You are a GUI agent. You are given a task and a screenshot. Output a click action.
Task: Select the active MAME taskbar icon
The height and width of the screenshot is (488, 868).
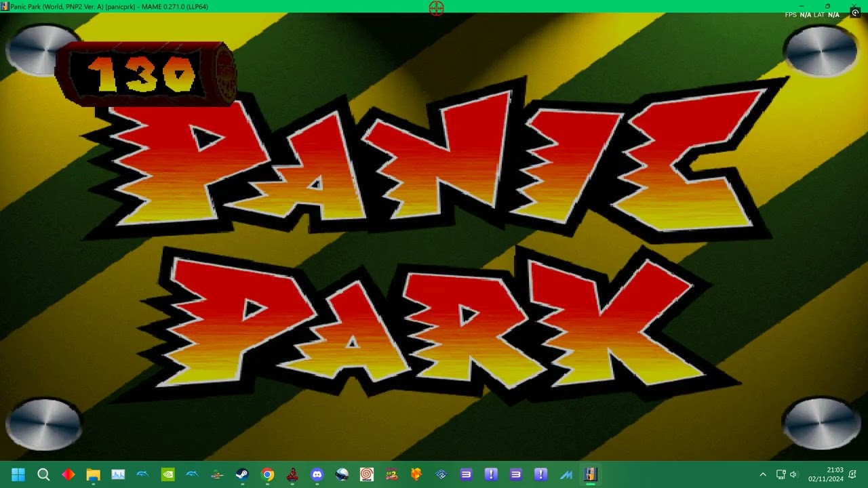pyautogui.click(x=591, y=474)
